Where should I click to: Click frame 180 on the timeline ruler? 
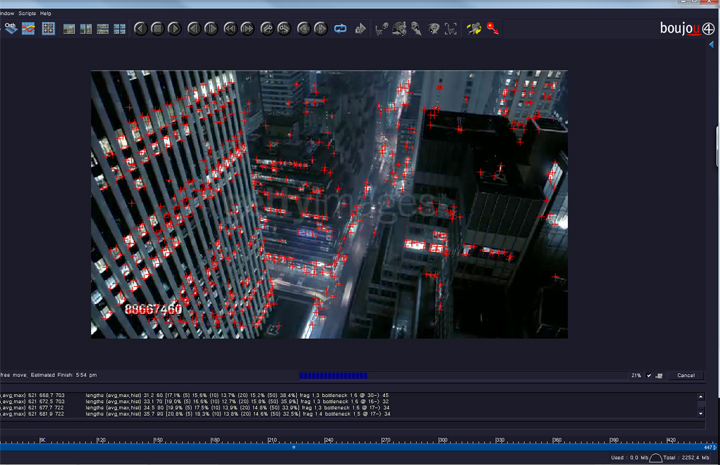pos(215,440)
